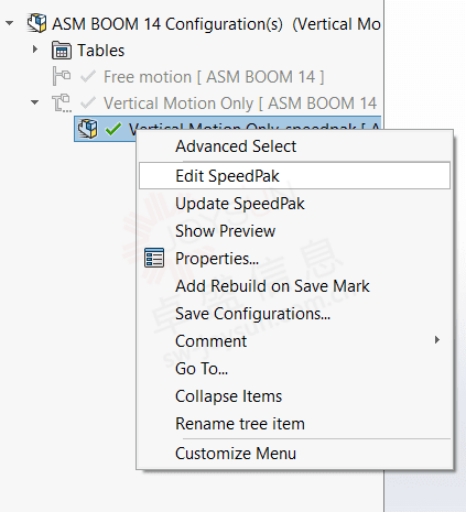The height and width of the screenshot is (513, 466).
Task: Open the Comment submenu arrow
Action: 437,340
